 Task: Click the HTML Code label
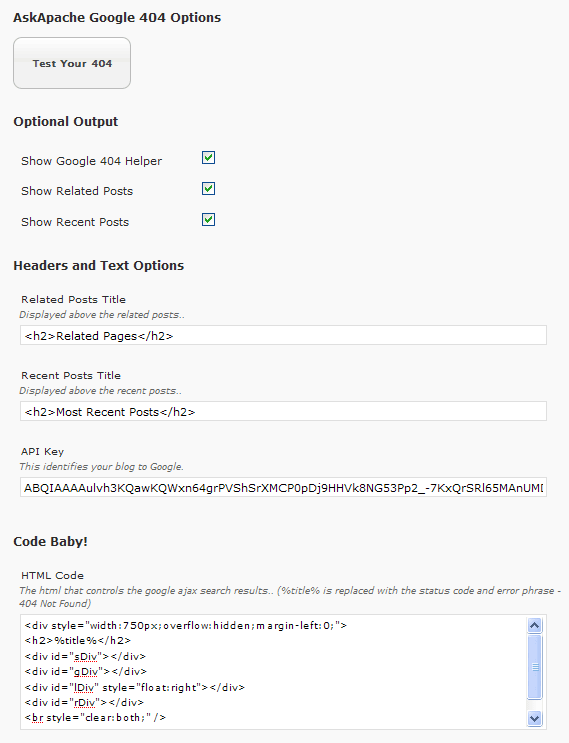click(x=52, y=575)
